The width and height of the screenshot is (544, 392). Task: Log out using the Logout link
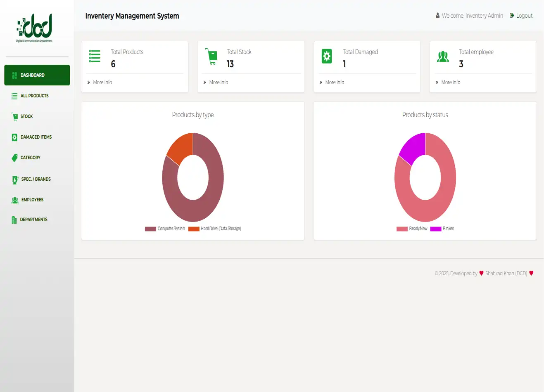[521, 16]
